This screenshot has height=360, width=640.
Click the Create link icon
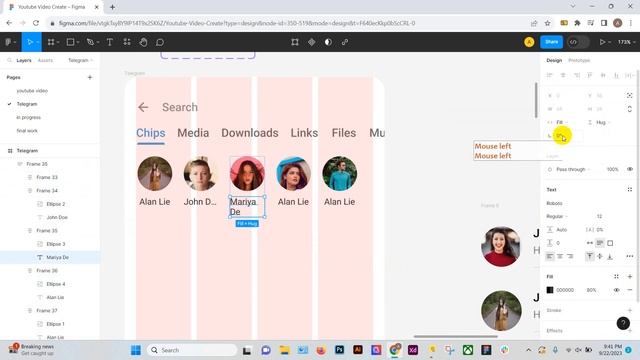(345, 42)
